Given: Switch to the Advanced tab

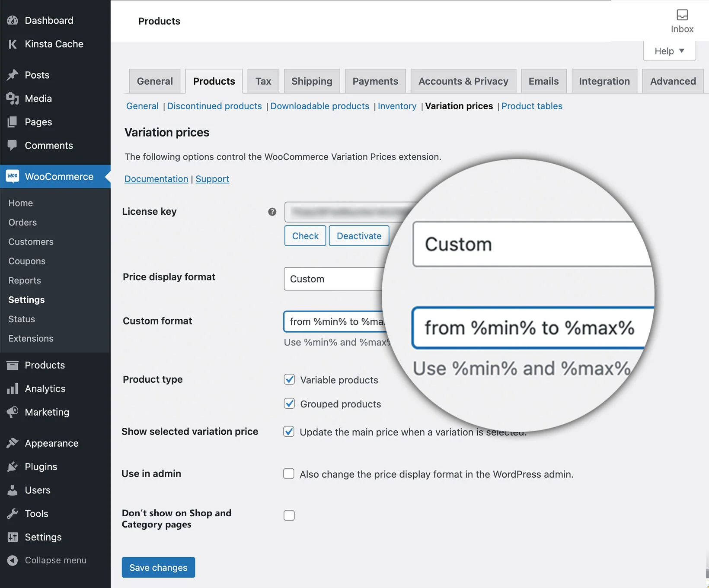Looking at the screenshot, I should (x=673, y=81).
